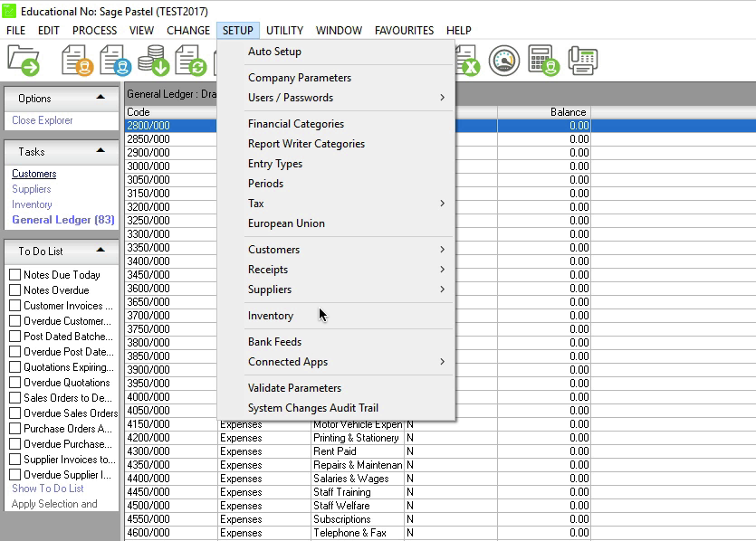756x541 pixels.
Task: Click the telephone fax icon in toolbar
Action: (x=582, y=61)
